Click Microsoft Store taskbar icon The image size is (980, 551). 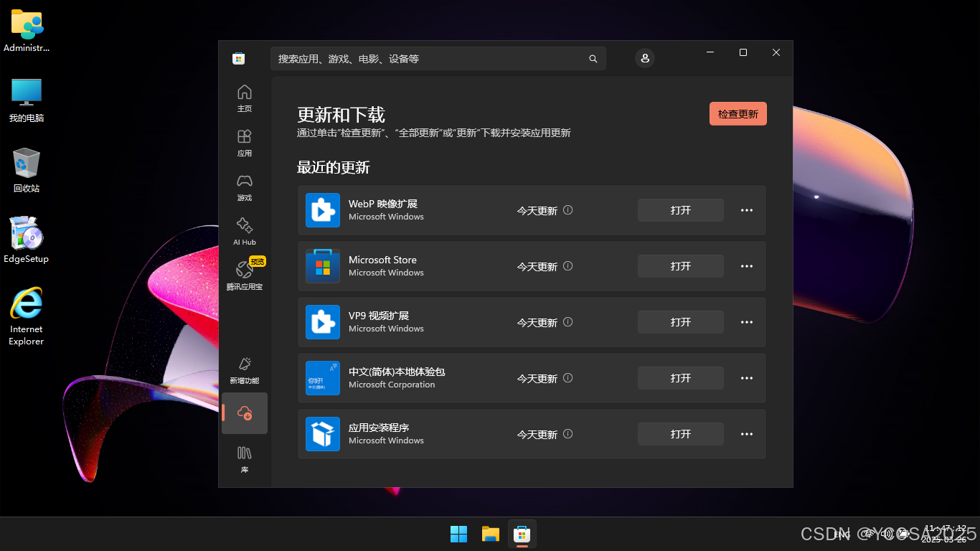click(522, 534)
